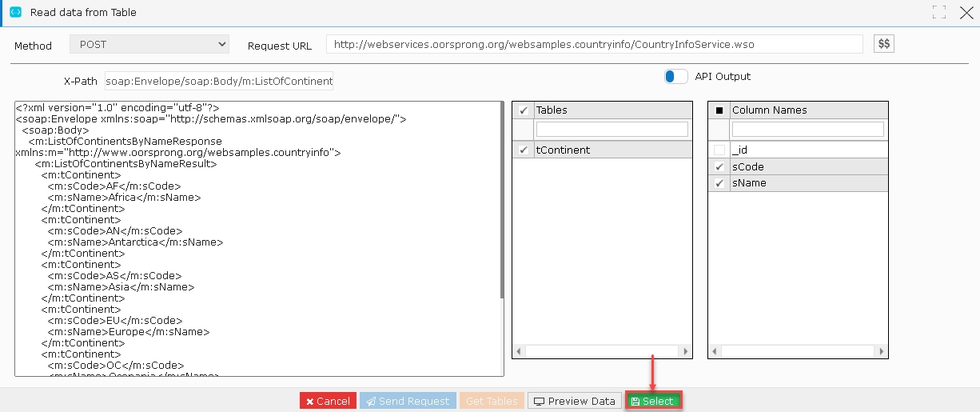Click the right scroll arrow under Tables list
Image resolution: width=980 pixels, height=412 pixels.
click(685, 351)
